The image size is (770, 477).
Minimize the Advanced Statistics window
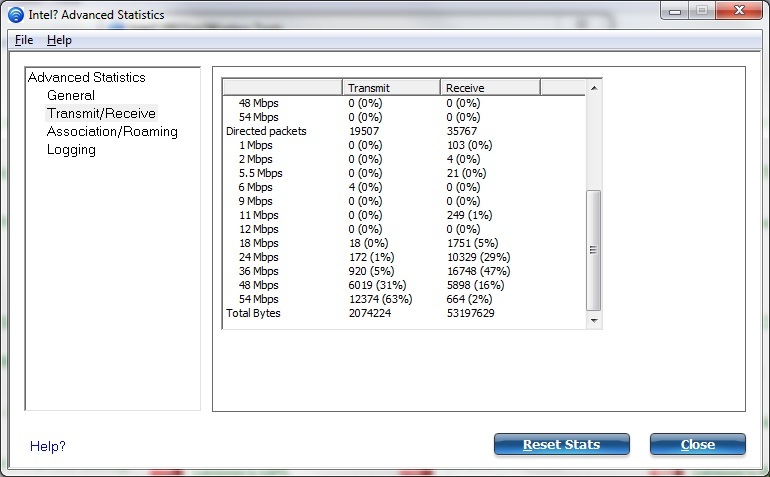(x=675, y=11)
